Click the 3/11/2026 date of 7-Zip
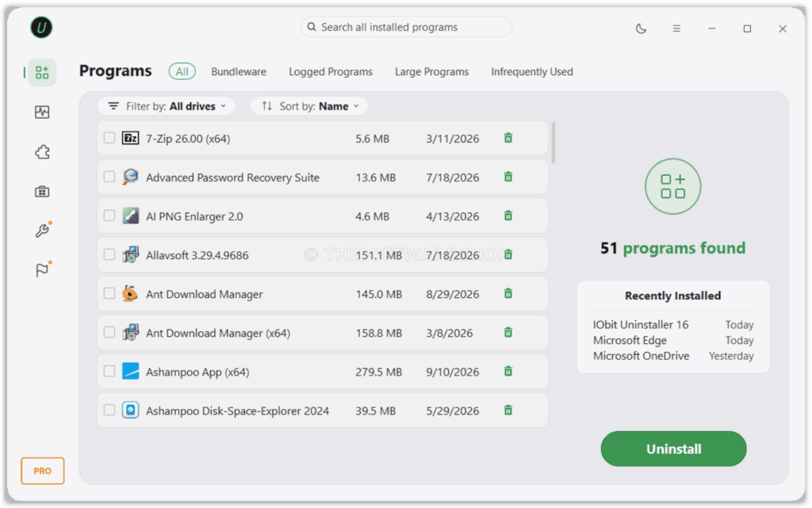Screen dimensions: 812x508 [453, 139]
